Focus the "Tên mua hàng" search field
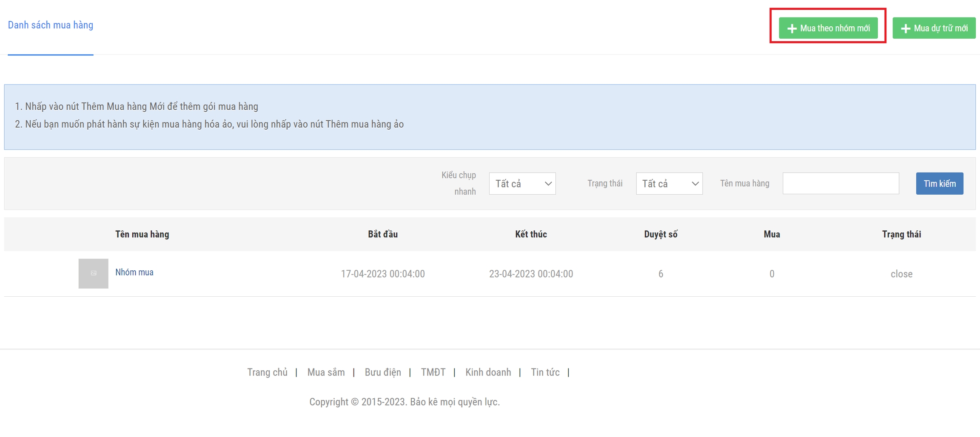The image size is (980, 437). click(840, 184)
